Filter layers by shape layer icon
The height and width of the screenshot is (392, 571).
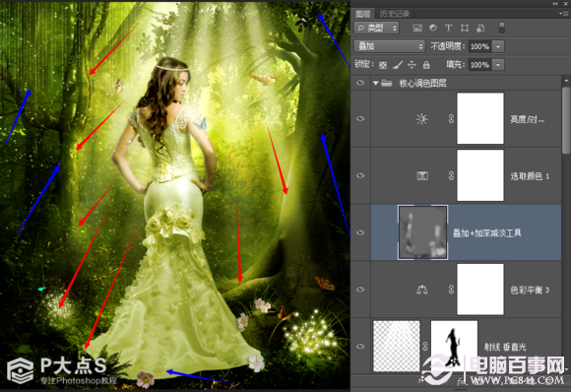tap(465, 28)
